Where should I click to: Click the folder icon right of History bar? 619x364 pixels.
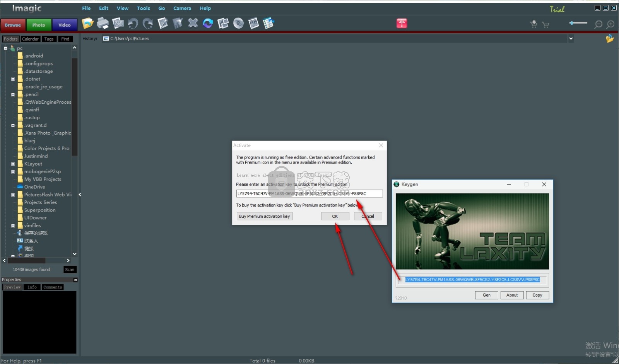pos(610,39)
